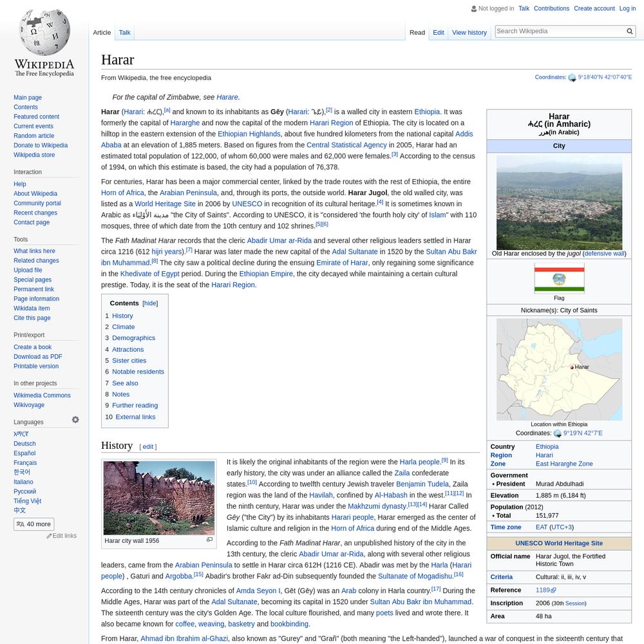Switch to the Deutsch language version
644x644 pixels.
coord(24,444)
